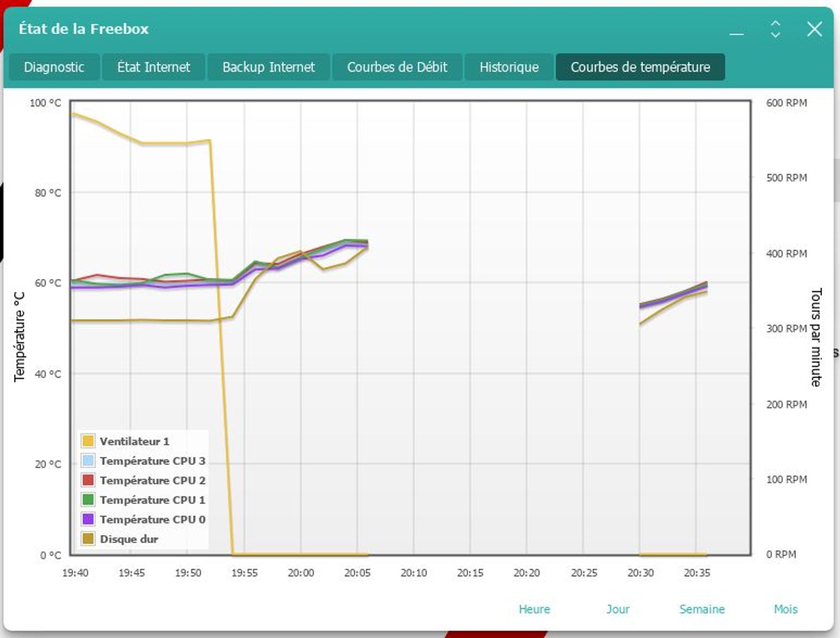
Task: Open the Historique tab
Action: [509, 67]
